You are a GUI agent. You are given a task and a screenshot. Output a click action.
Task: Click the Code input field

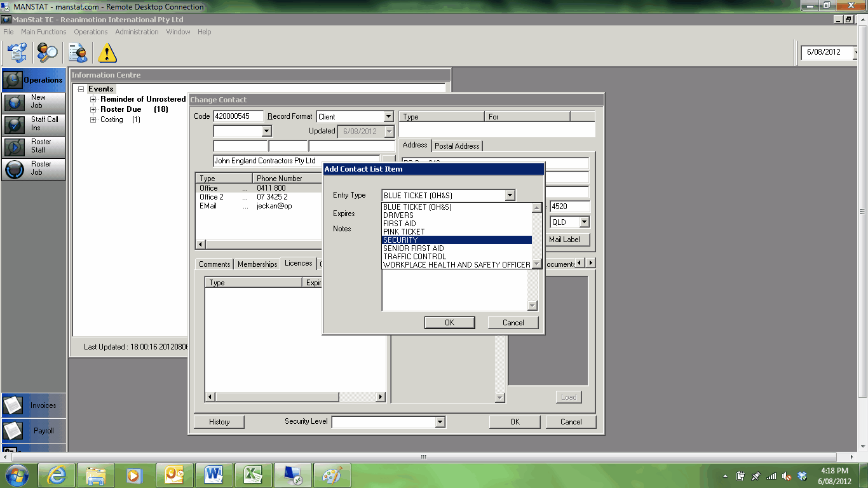tap(238, 116)
